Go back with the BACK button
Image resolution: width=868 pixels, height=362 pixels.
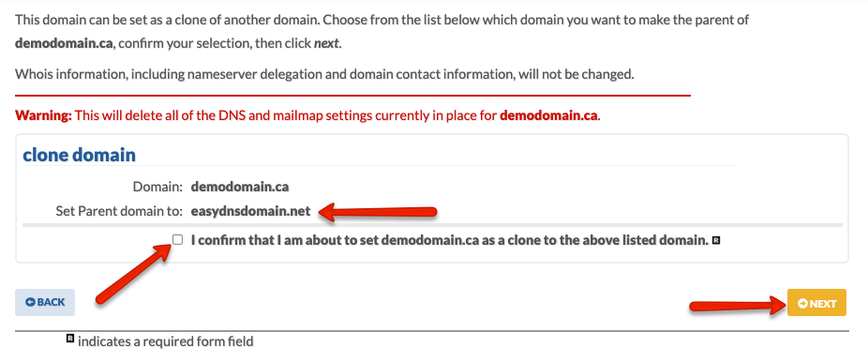point(45,302)
